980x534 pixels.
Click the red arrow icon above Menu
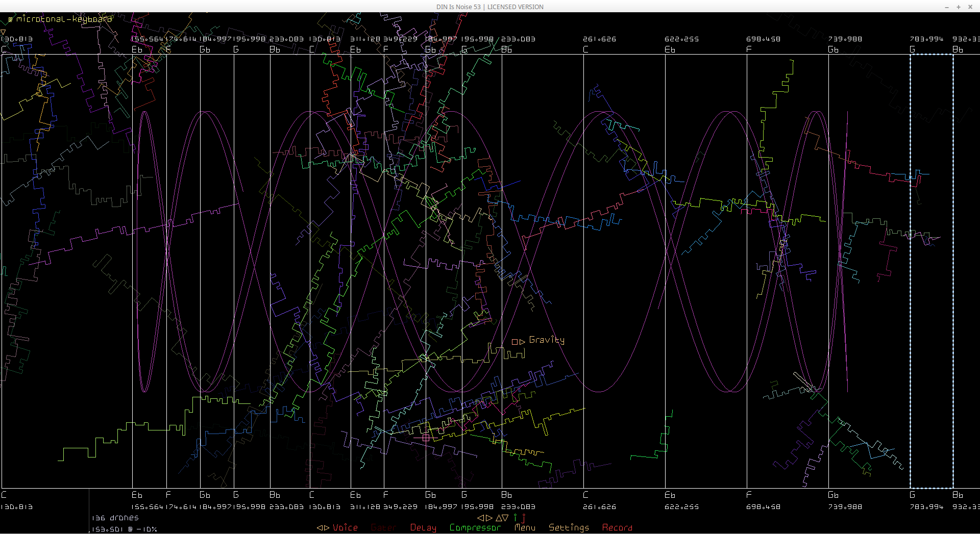(x=523, y=518)
